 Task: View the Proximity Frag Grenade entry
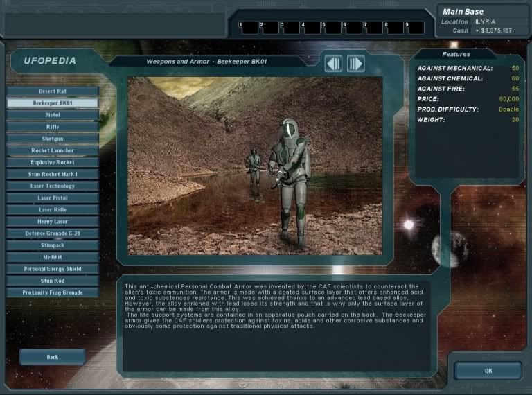pyautogui.click(x=53, y=292)
